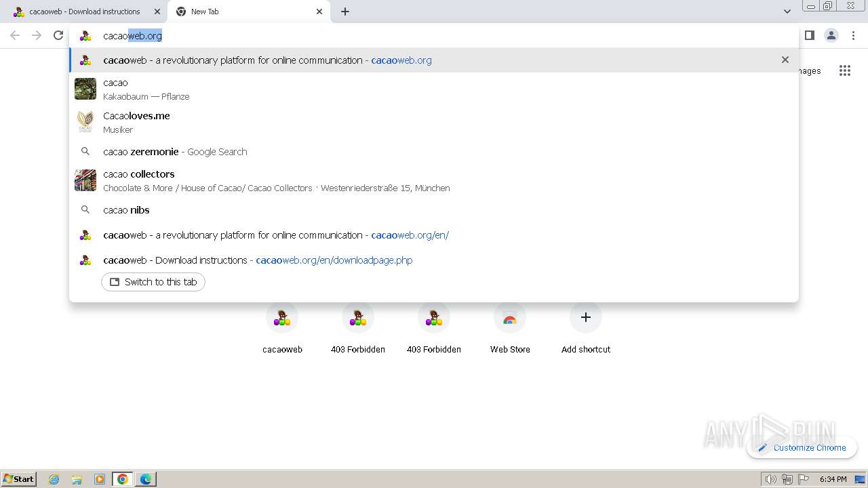This screenshot has width=868, height=488.
Task: Click the volume speaker tray icon
Action: click(770, 479)
